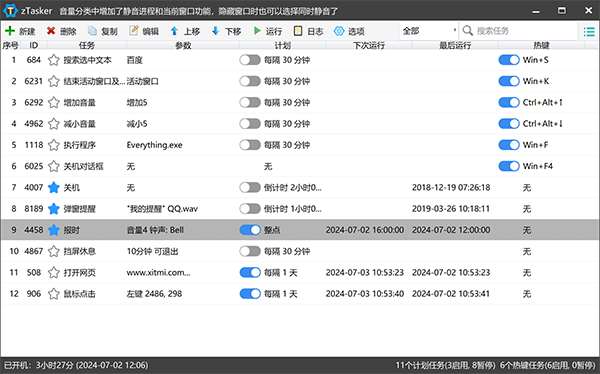The image size is (600, 374).
Task: Unstar the 报时 task
Action: pos(54,230)
